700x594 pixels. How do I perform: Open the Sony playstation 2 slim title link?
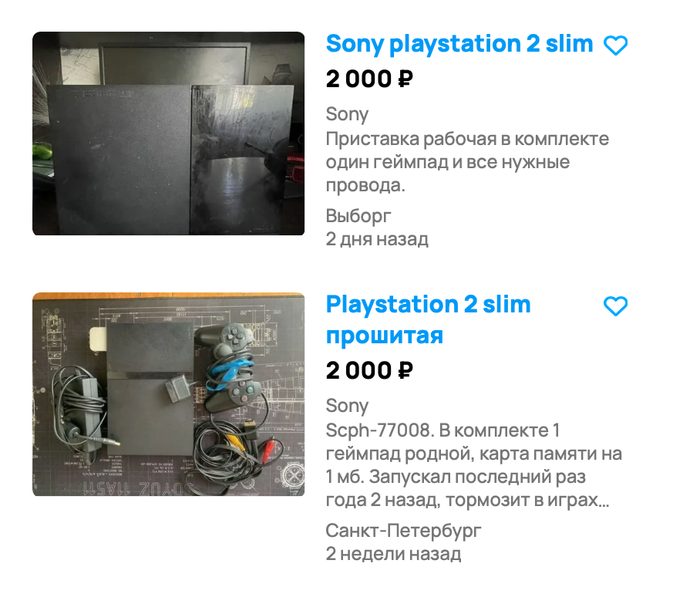coord(459,44)
